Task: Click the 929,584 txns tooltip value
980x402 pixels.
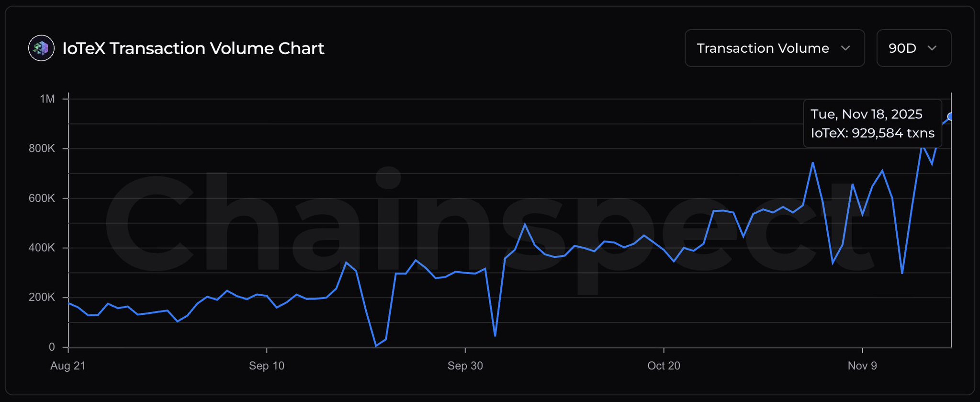Action: (893, 133)
